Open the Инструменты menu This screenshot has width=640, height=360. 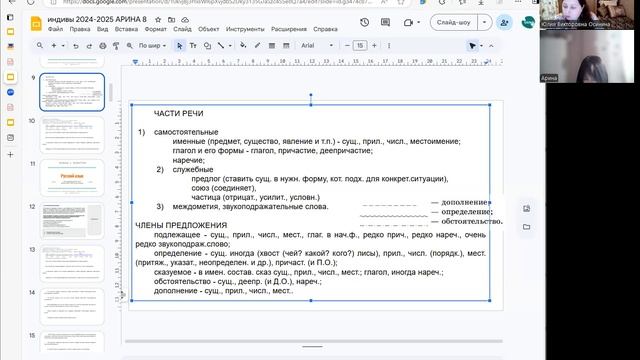[245, 29]
